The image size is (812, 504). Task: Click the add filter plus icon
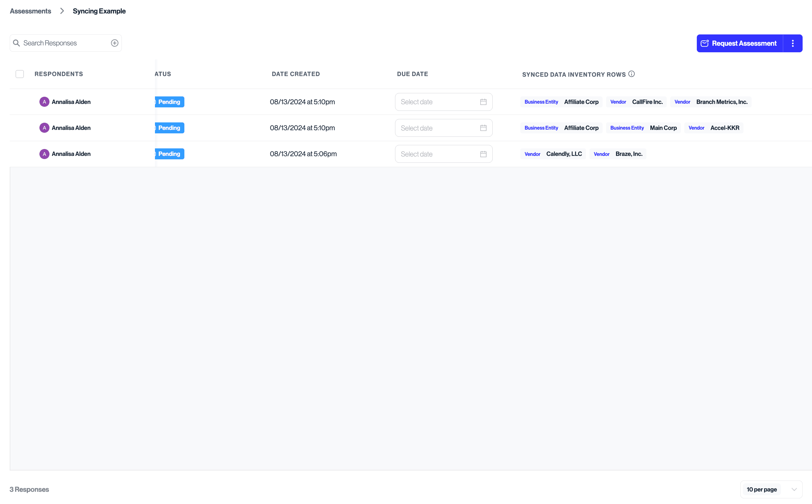click(x=114, y=43)
